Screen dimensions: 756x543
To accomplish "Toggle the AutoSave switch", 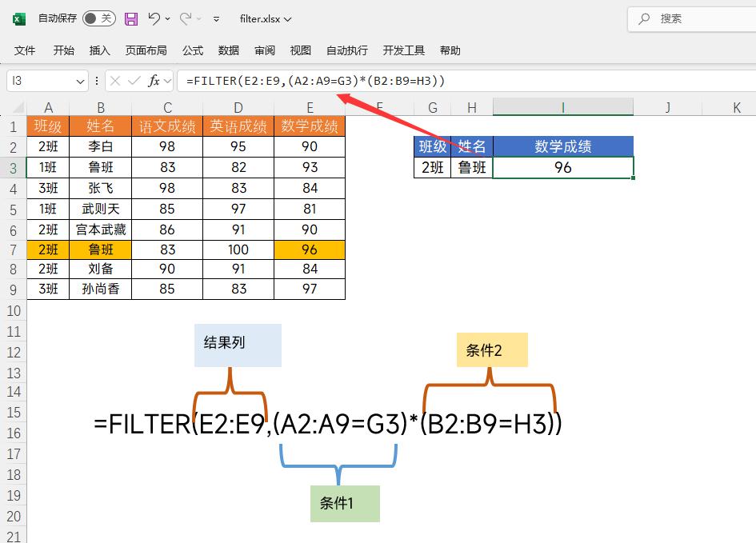I will pyautogui.click(x=99, y=18).
